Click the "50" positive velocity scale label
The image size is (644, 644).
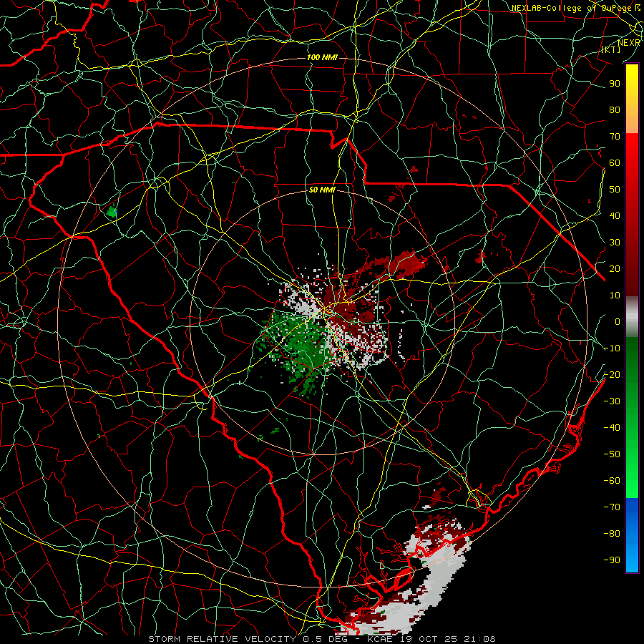(615, 190)
